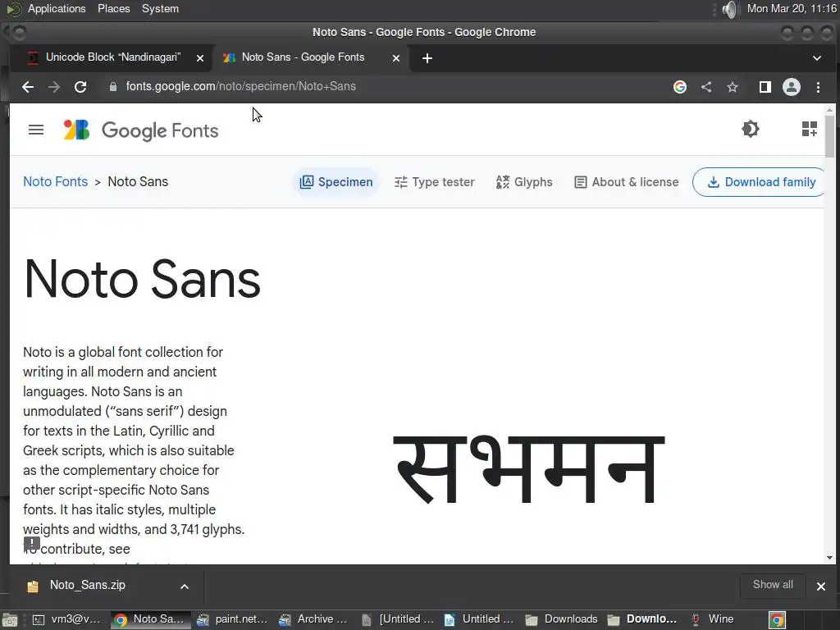Image resolution: width=840 pixels, height=630 pixels.
Task: Click the volume speaker icon
Action: pyautogui.click(x=729, y=9)
